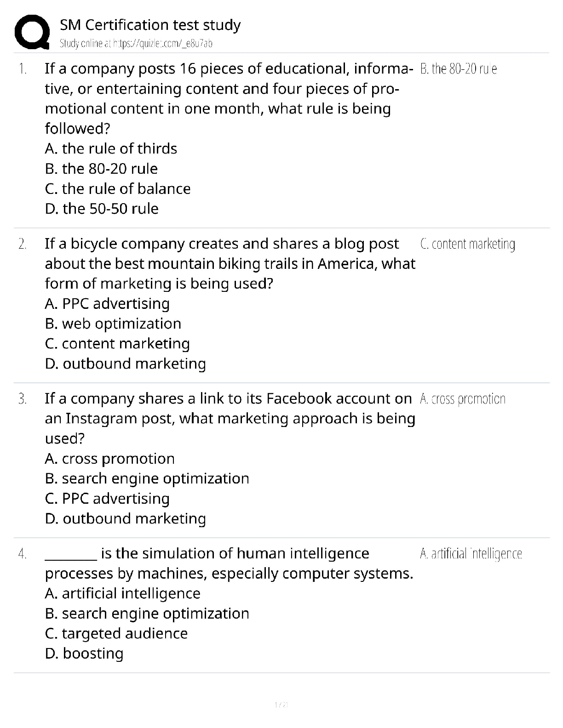Click the page number indicator at bottom
The height and width of the screenshot is (728, 563).
[x=281, y=705]
